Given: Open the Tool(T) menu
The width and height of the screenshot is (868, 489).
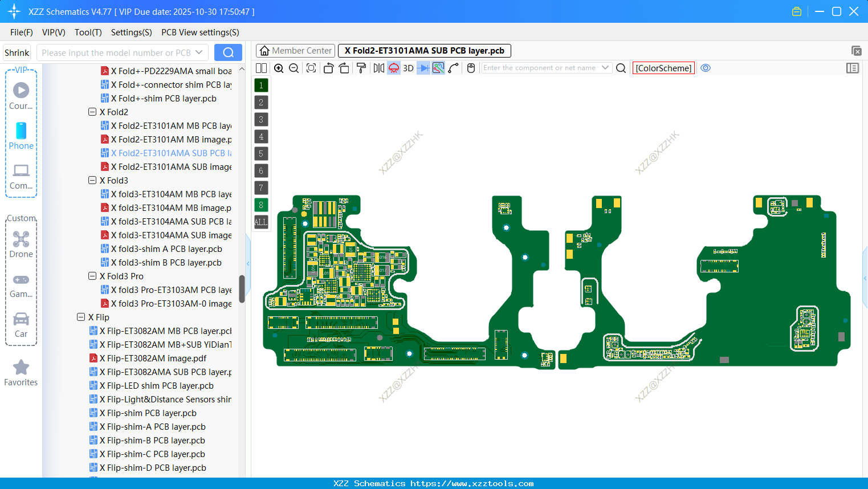Looking at the screenshot, I should click(88, 32).
